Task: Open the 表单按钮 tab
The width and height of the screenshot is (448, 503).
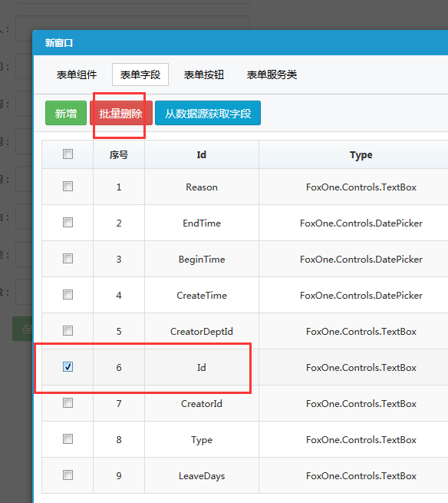Action: pyautogui.click(x=204, y=74)
